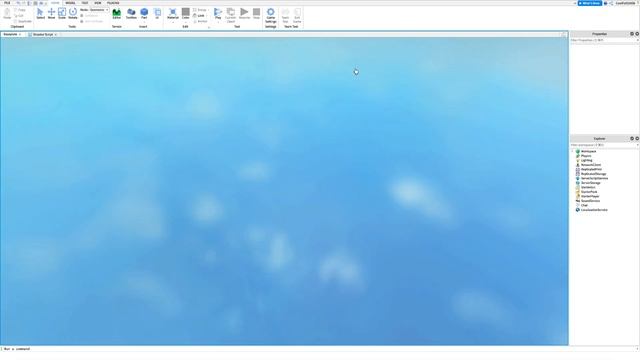640x360 pixels.
Task: Activate the Rotate tool
Action: point(73,13)
